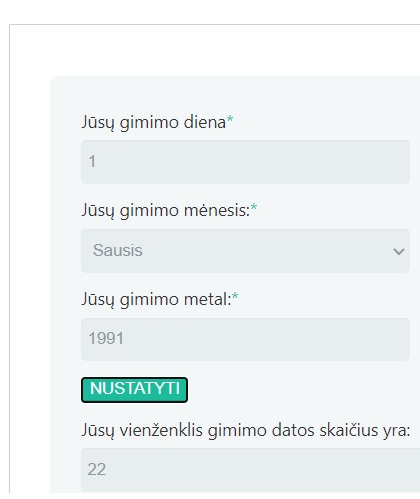Click the chevron arrow in month selector
Screen dimensions: 420x499
point(399,251)
